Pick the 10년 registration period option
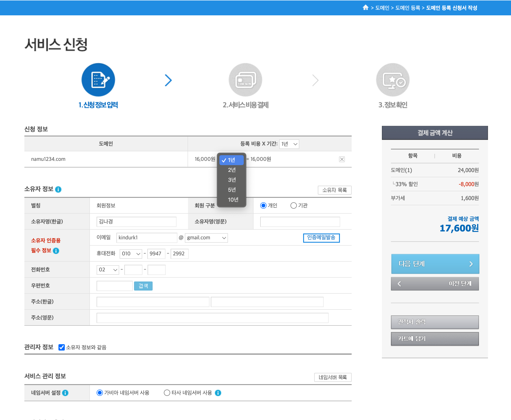 click(x=233, y=200)
